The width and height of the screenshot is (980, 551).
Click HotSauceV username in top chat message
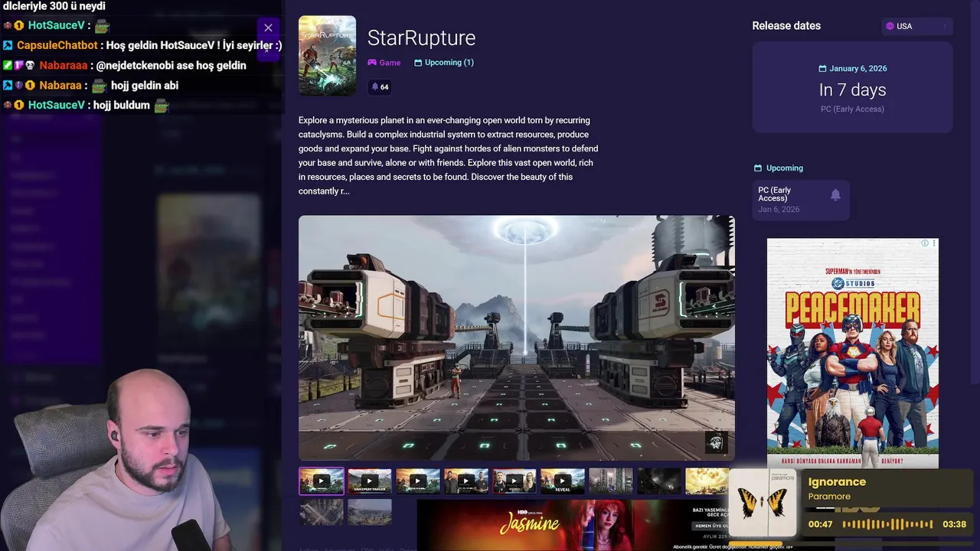coord(56,25)
